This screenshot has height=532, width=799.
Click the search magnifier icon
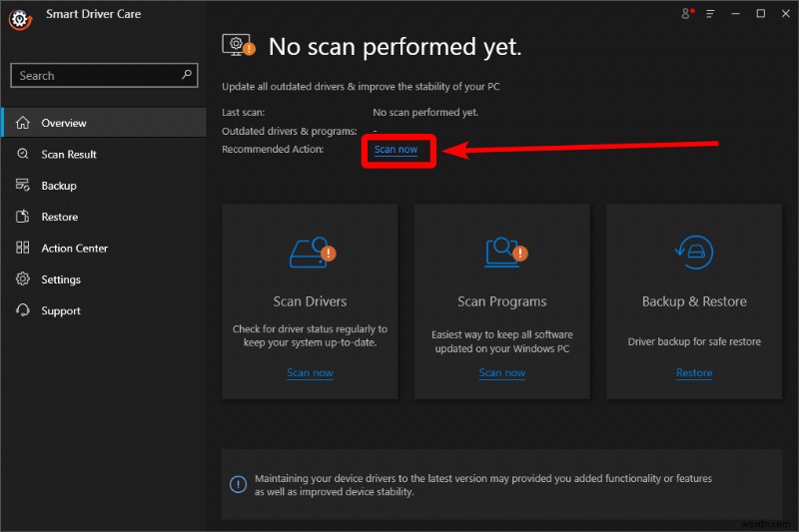187,74
